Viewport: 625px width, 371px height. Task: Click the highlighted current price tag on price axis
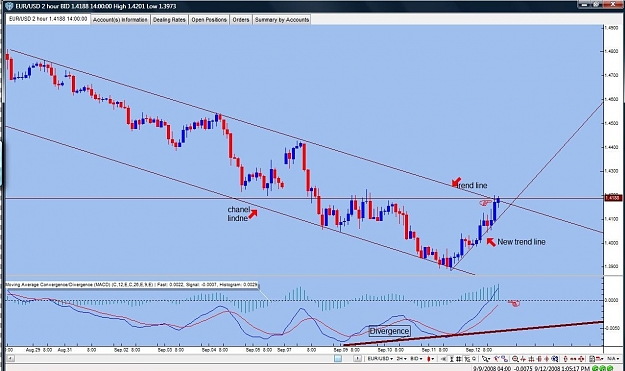click(613, 198)
